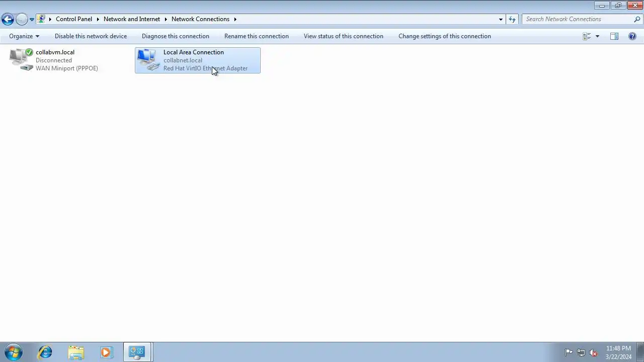Click the search magnifier icon

click(637, 19)
